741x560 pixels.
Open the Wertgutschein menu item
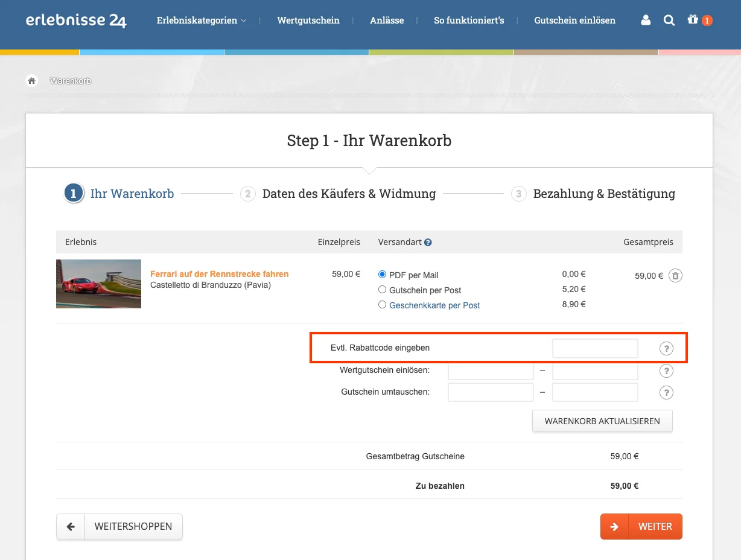[308, 20]
